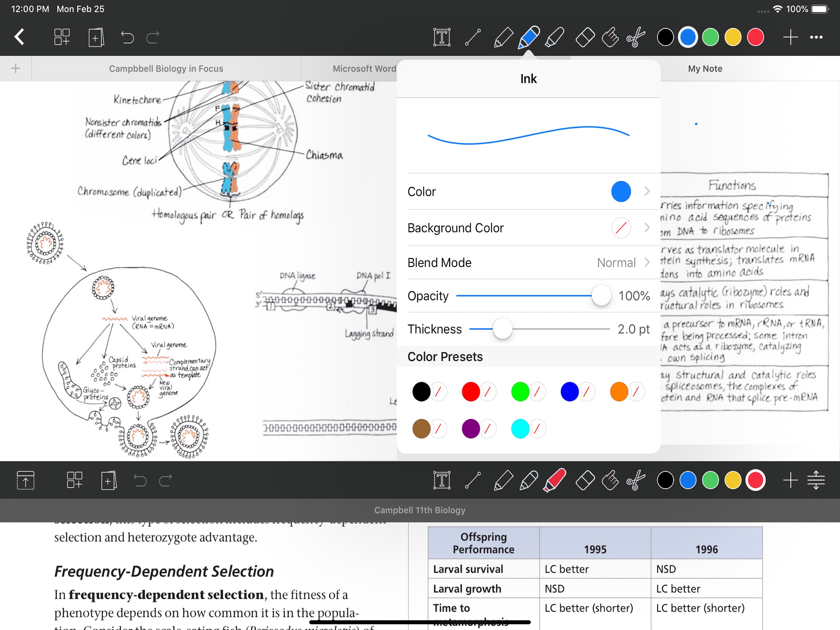Pick blue color in bottom toolbar
Viewport: 840px width, 630px height.
(x=688, y=480)
